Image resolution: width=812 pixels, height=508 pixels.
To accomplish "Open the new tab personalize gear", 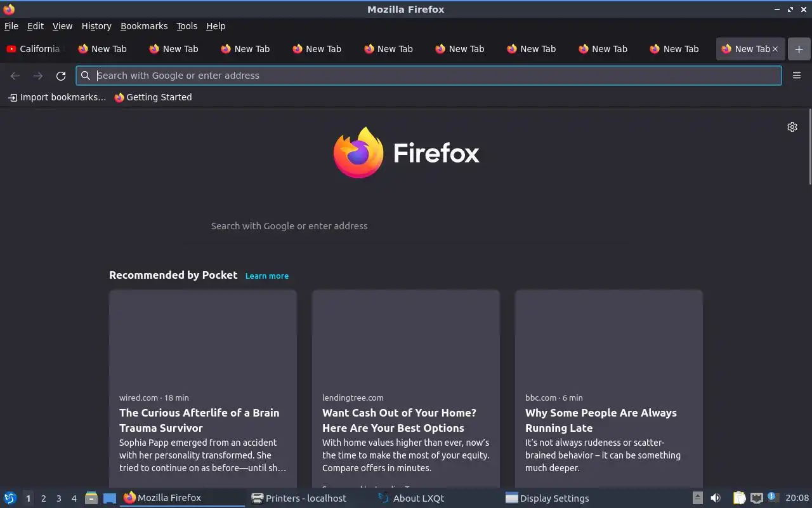I will point(792,127).
